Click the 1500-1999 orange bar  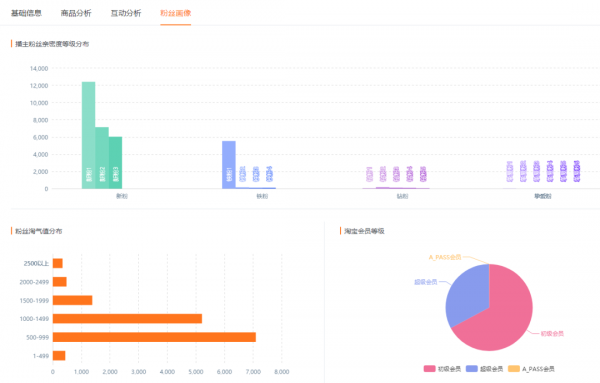click(x=72, y=300)
